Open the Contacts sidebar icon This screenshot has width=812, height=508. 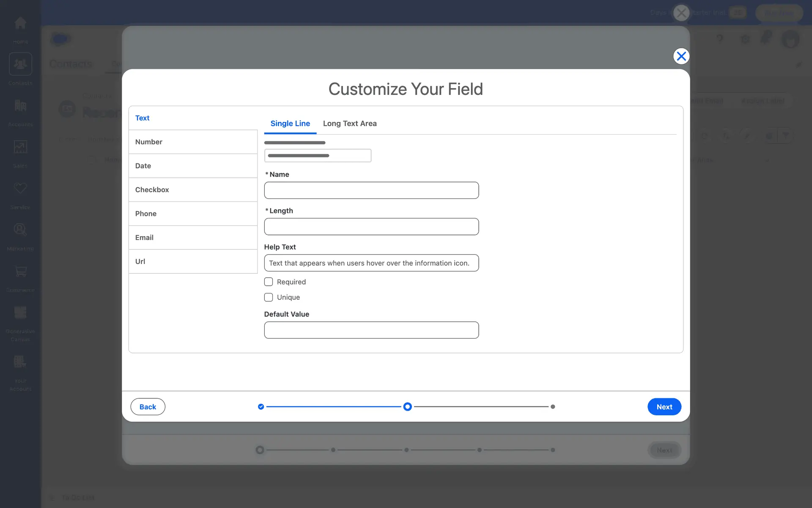(20, 64)
